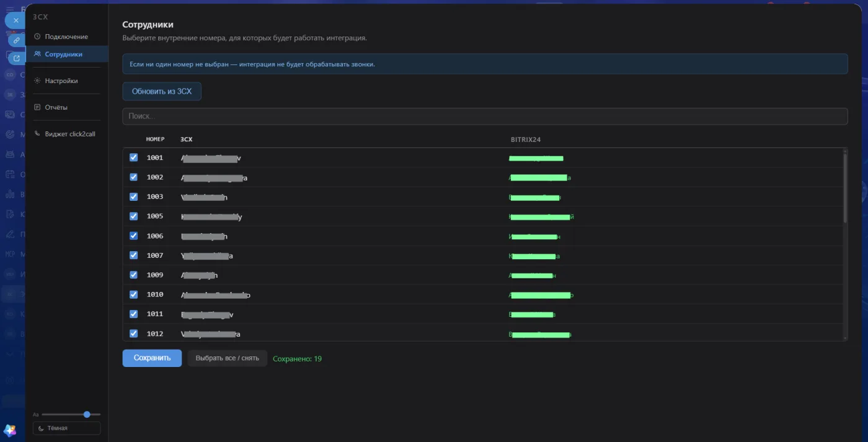Screen dimensions: 868x442
Task: Click the phone icon beside Виджет click2call
Action: coord(37,134)
